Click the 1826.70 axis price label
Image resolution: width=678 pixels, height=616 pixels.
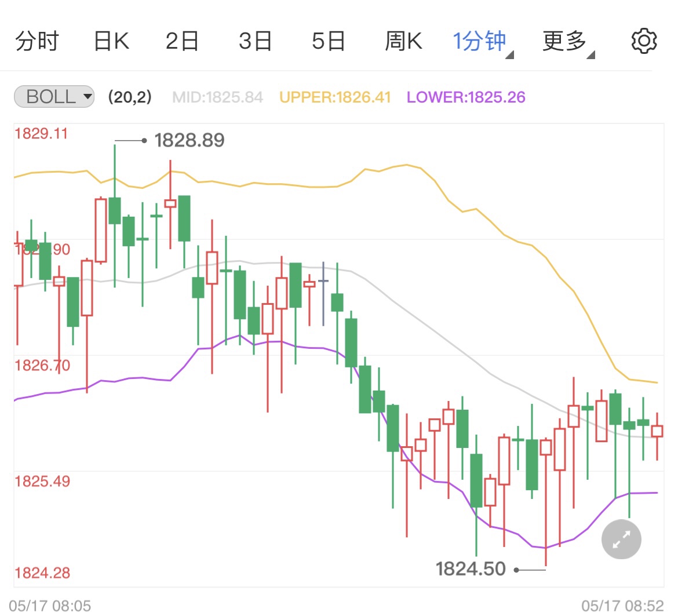coord(42,366)
